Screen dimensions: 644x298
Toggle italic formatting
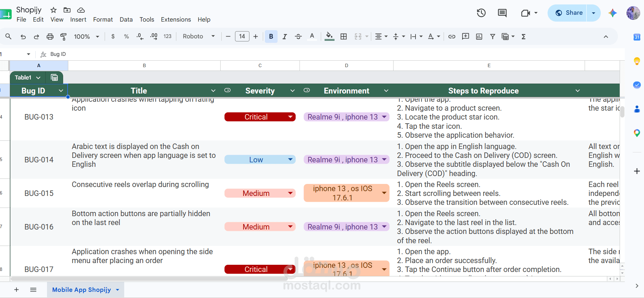(x=284, y=37)
